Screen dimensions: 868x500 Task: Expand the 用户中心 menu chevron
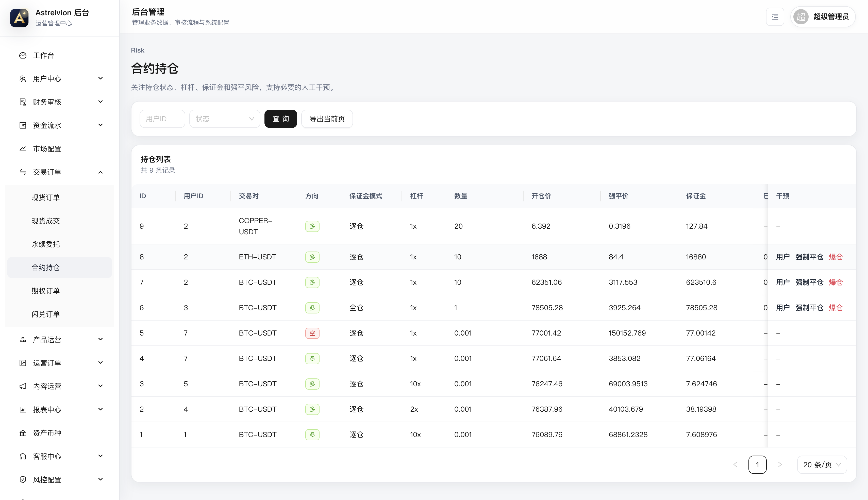coord(101,78)
